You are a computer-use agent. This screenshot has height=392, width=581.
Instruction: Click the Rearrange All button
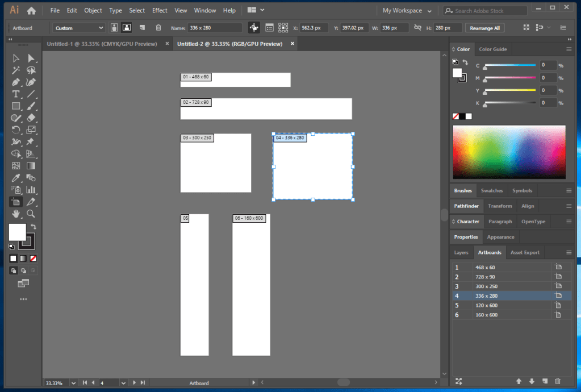click(x=485, y=28)
